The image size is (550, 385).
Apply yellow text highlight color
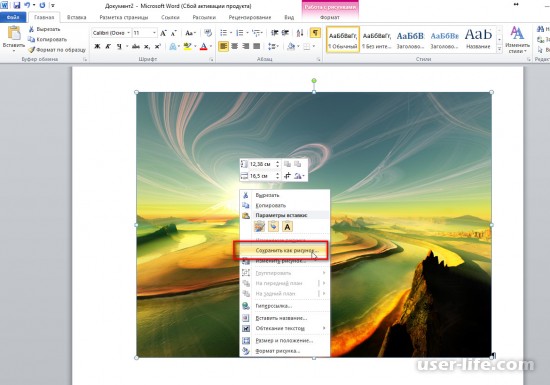(x=188, y=46)
